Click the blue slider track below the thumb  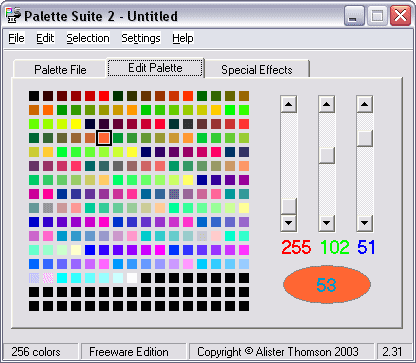pos(365,180)
